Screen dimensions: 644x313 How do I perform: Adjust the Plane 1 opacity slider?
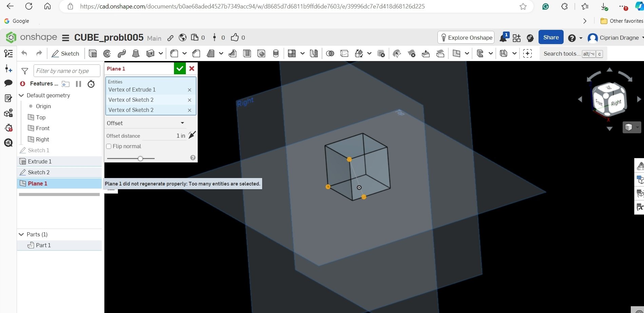click(x=140, y=158)
